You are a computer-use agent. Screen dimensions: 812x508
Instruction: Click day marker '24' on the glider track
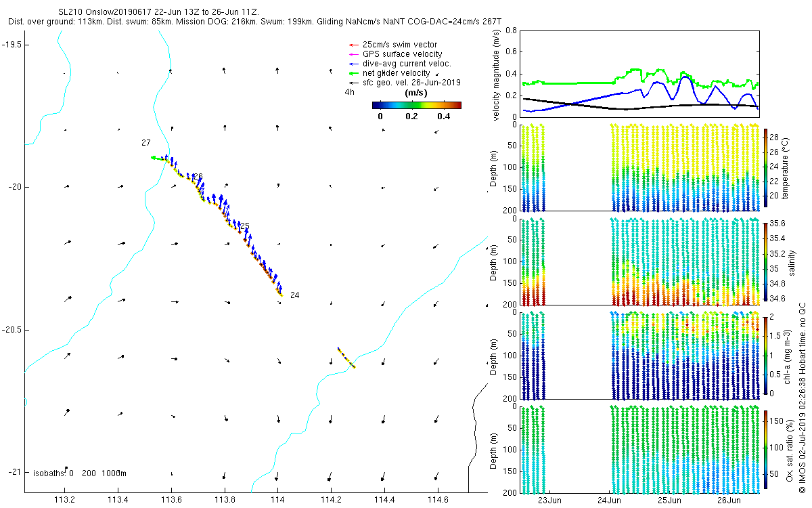click(294, 295)
